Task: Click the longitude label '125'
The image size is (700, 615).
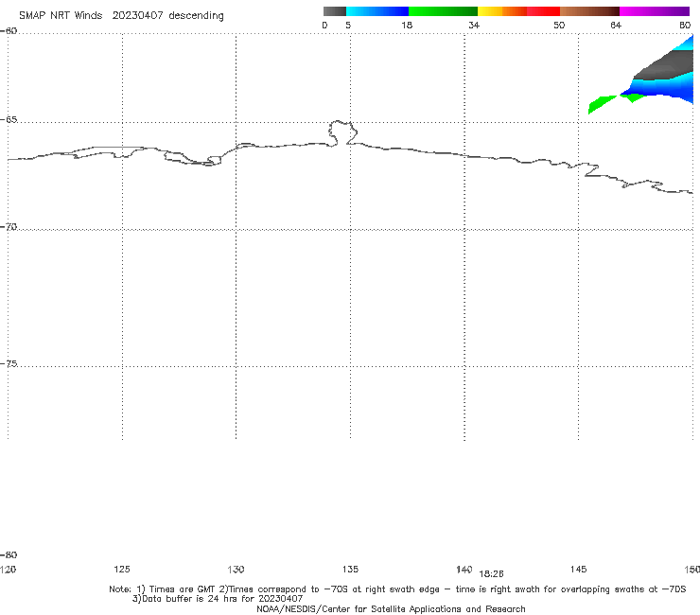Action: 122,570
